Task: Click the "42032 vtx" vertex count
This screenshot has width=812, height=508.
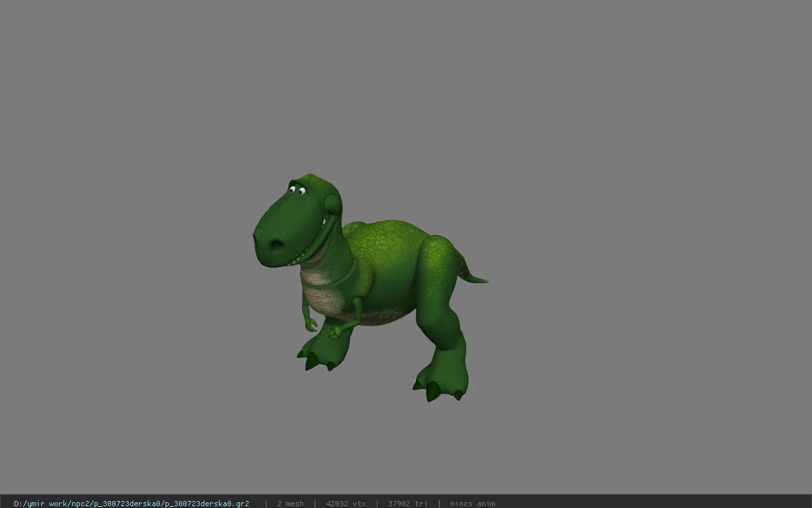Action: (x=346, y=504)
